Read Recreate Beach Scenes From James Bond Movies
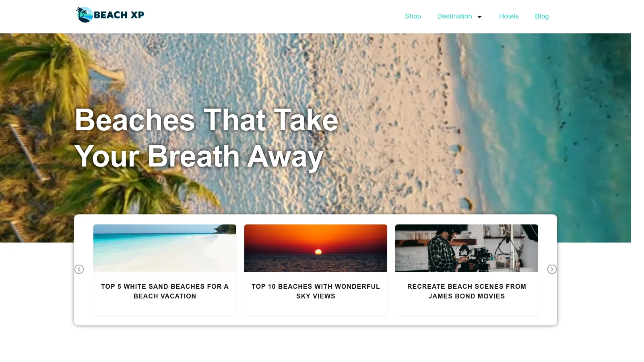 pos(466,291)
